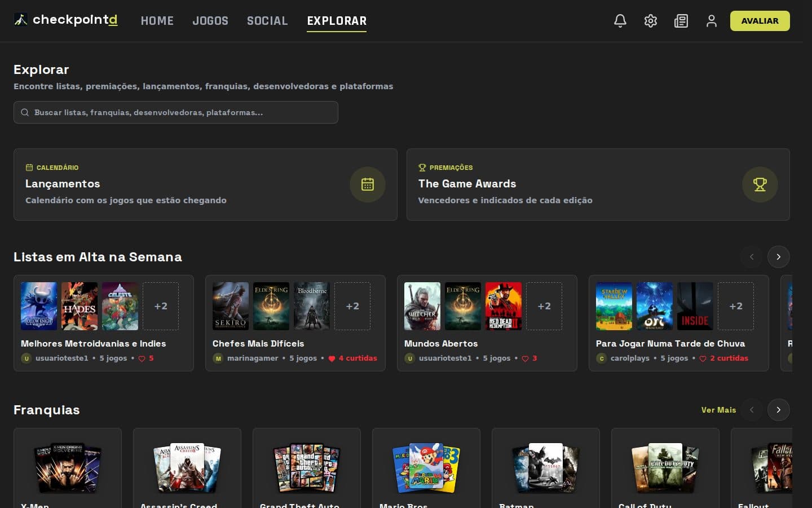Click carolplays' avatar badge
The width and height of the screenshot is (812, 508).
coord(602,358)
